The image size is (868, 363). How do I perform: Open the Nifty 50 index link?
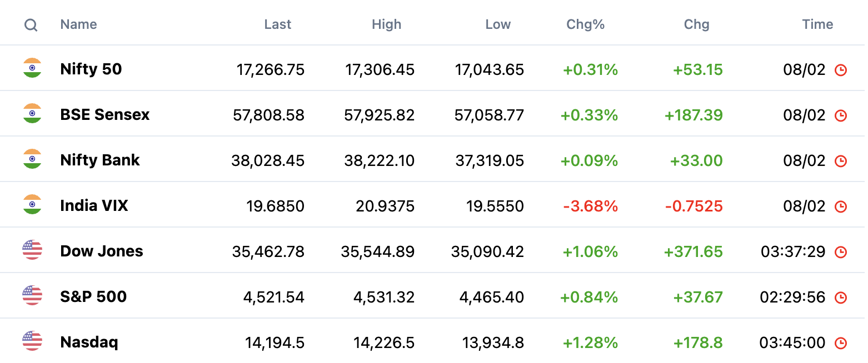tap(91, 69)
